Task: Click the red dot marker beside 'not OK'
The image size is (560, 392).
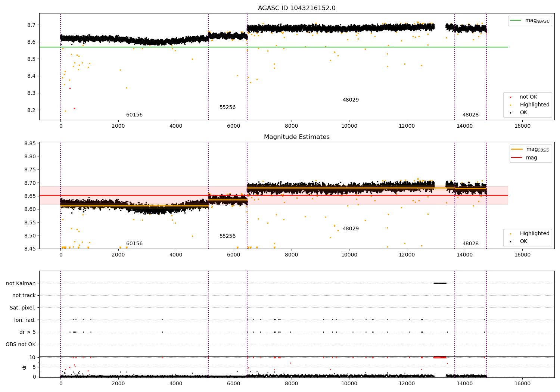Action: coord(510,97)
